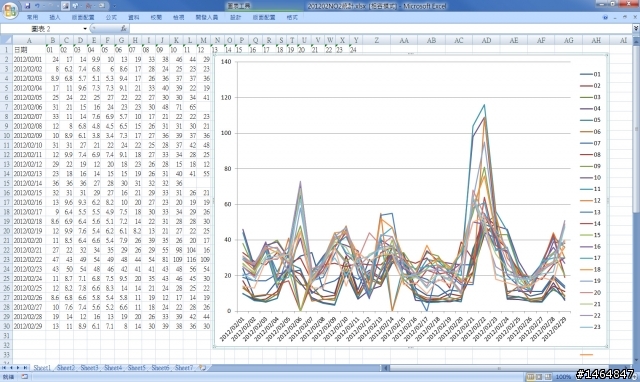This screenshot has width=640, height=382.
Task: Click the 100% zoom level
Action: (563, 377)
